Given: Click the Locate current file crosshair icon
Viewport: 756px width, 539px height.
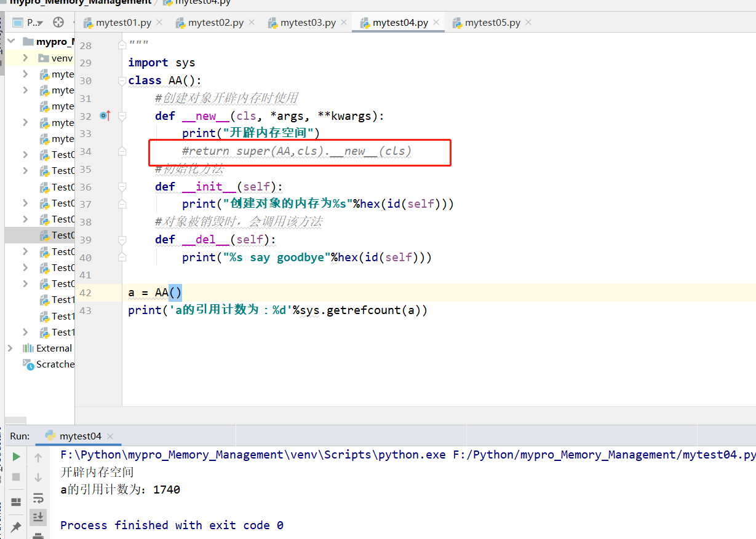Looking at the screenshot, I should (58, 23).
